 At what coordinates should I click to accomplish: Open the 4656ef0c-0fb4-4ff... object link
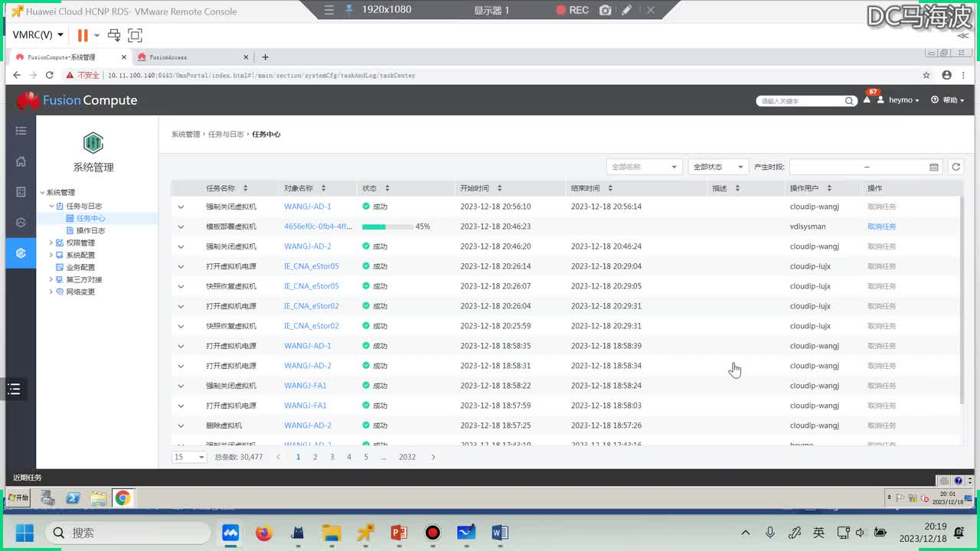click(318, 227)
